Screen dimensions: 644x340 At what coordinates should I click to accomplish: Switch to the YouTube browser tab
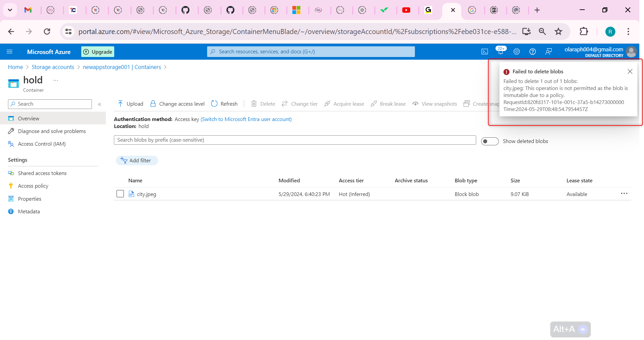[x=406, y=10]
